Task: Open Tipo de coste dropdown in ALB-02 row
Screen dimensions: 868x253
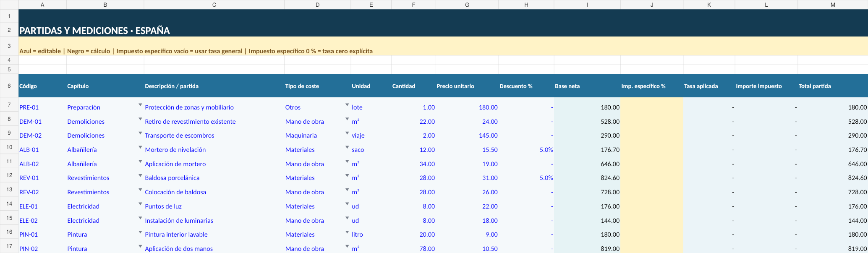Action: click(x=347, y=162)
